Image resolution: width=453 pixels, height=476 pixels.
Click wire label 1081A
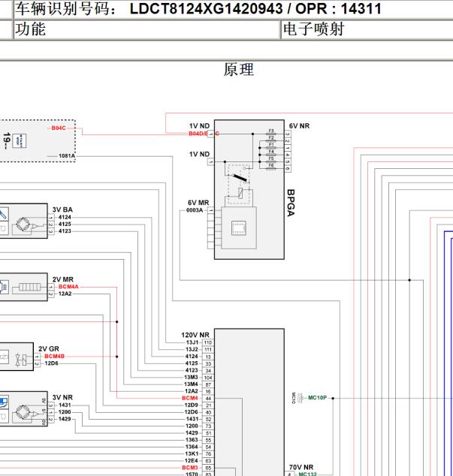coord(67,156)
